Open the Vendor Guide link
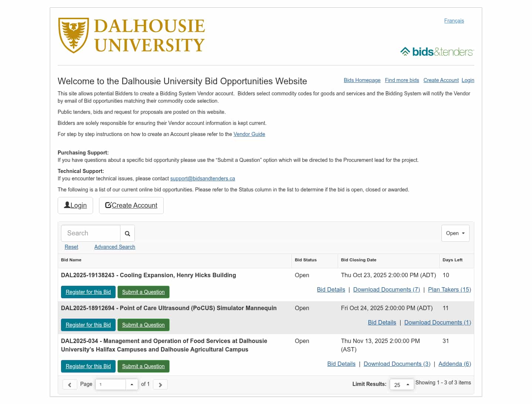 click(249, 134)
